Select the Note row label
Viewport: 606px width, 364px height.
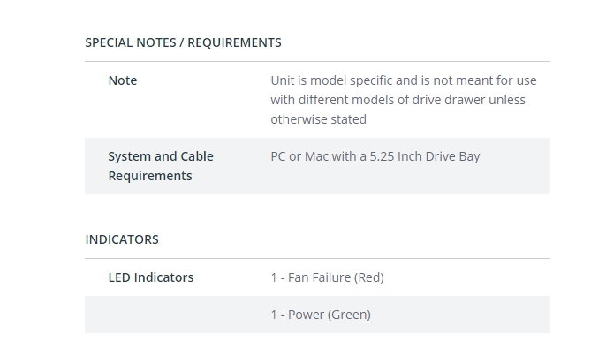point(123,80)
